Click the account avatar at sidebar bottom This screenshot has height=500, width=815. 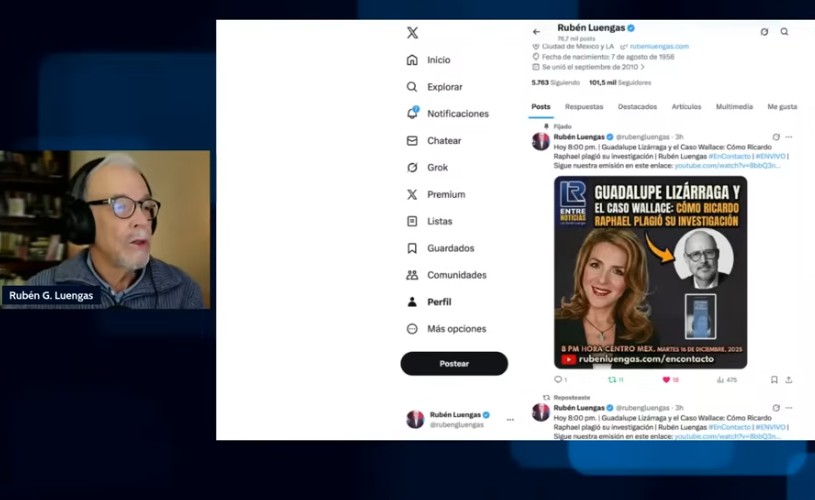[415, 419]
